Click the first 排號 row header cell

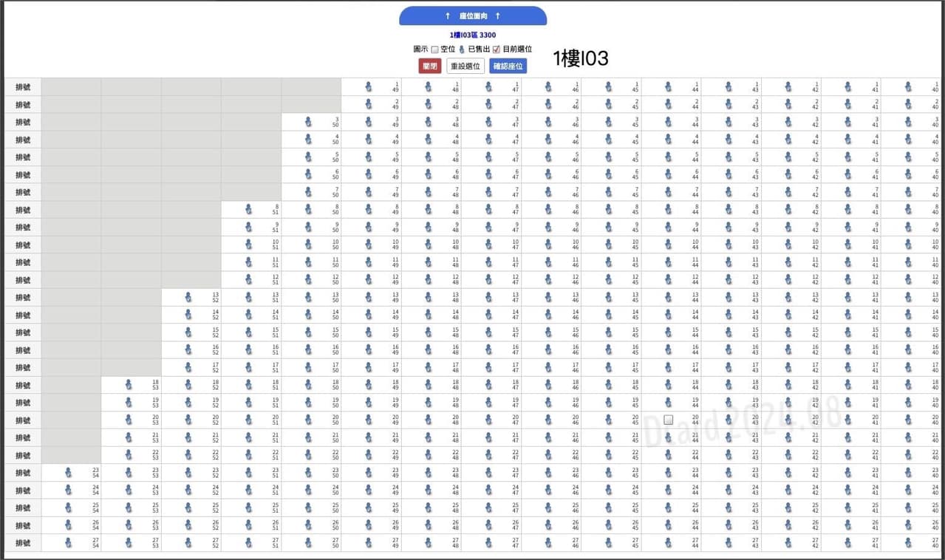23,86
